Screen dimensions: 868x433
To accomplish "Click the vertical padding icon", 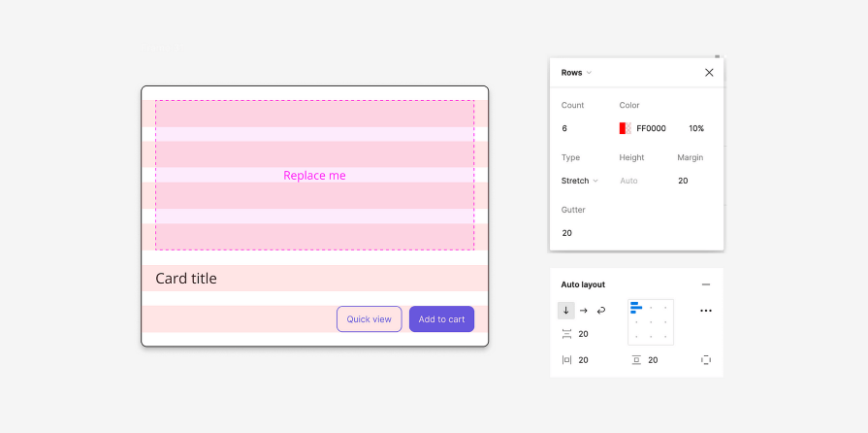I will [x=636, y=360].
